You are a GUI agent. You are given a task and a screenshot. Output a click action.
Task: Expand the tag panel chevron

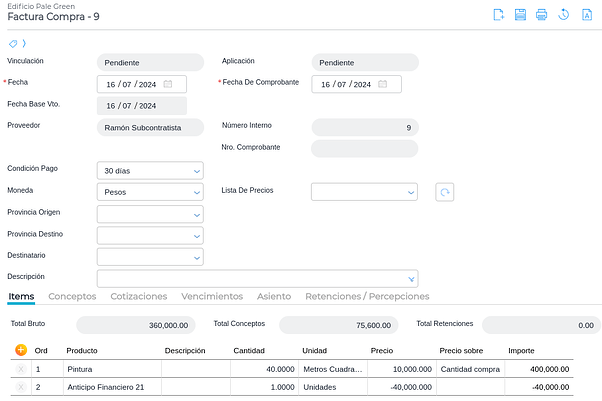pyautogui.click(x=24, y=44)
